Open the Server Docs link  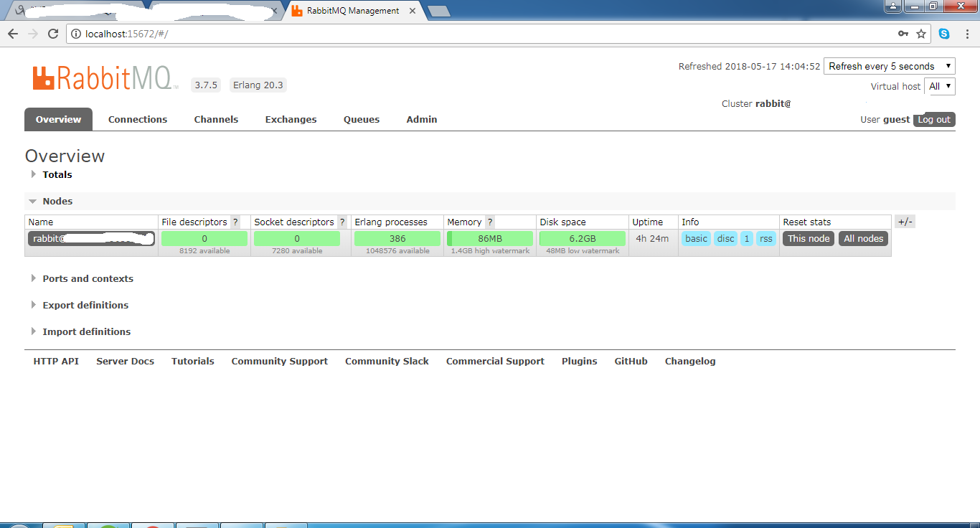click(x=126, y=362)
